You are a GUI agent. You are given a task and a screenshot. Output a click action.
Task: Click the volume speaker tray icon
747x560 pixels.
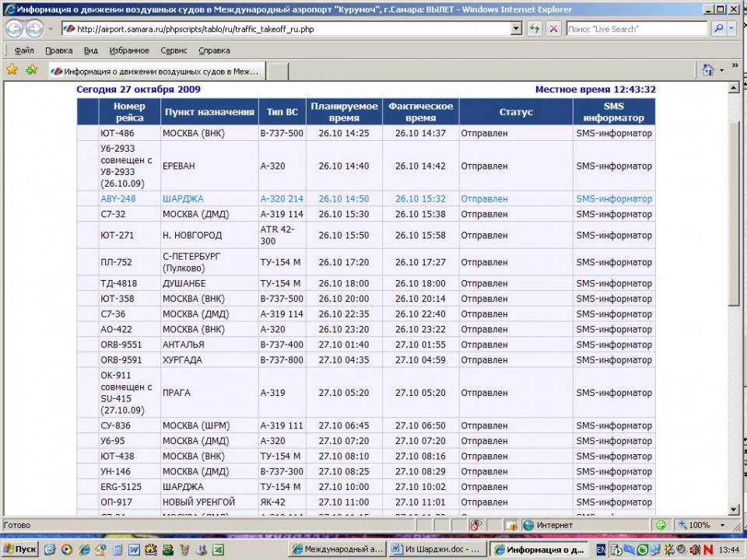click(x=696, y=550)
